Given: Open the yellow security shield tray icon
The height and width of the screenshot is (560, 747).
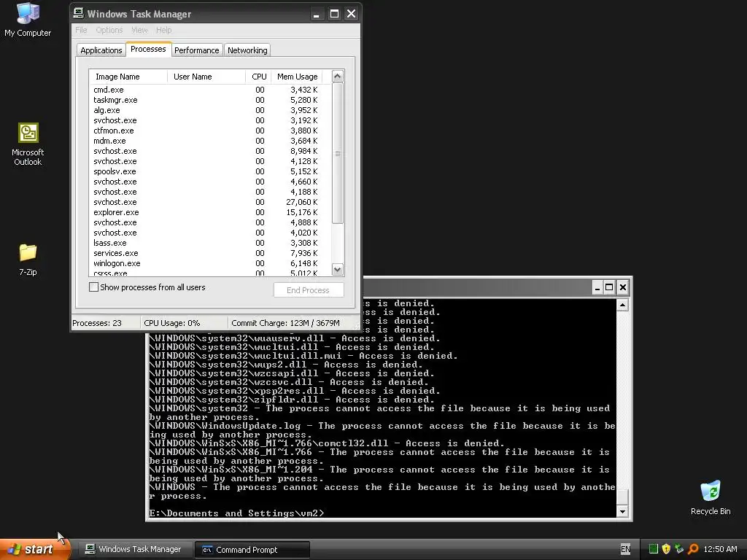Looking at the screenshot, I should pyautogui.click(x=666, y=549).
